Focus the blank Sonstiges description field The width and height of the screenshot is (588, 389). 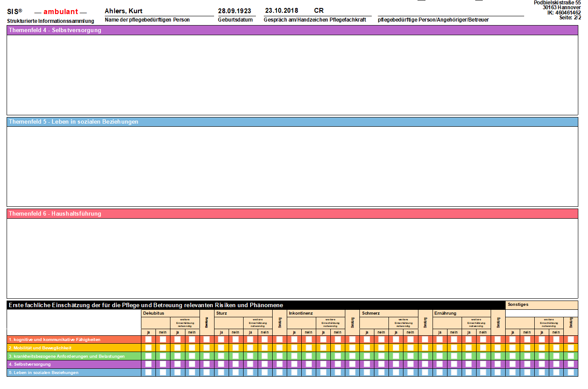click(541, 313)
